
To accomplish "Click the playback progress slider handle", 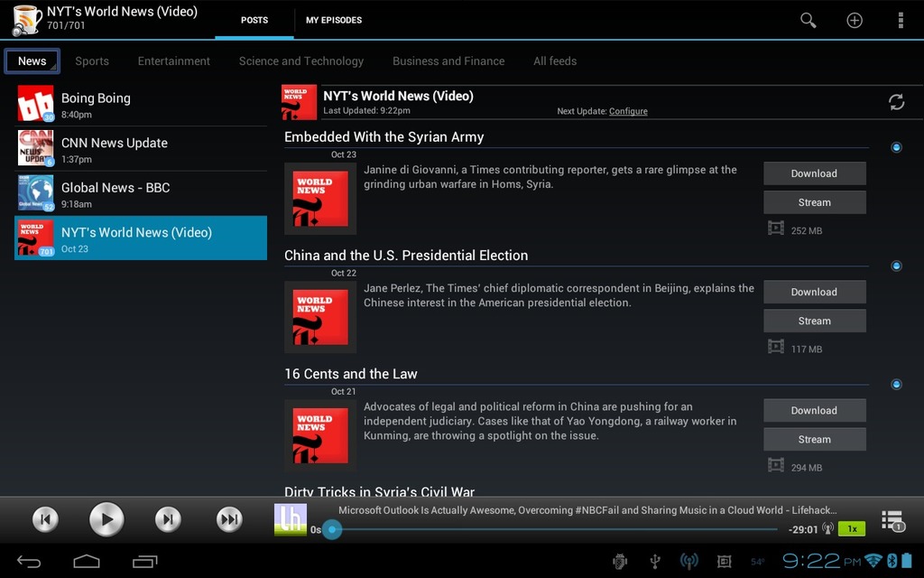I will tap(332, 529).
